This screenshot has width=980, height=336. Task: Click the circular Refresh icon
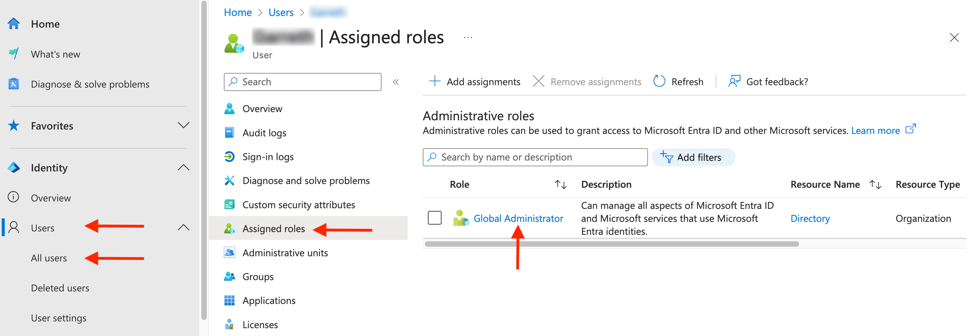[659, 81]
